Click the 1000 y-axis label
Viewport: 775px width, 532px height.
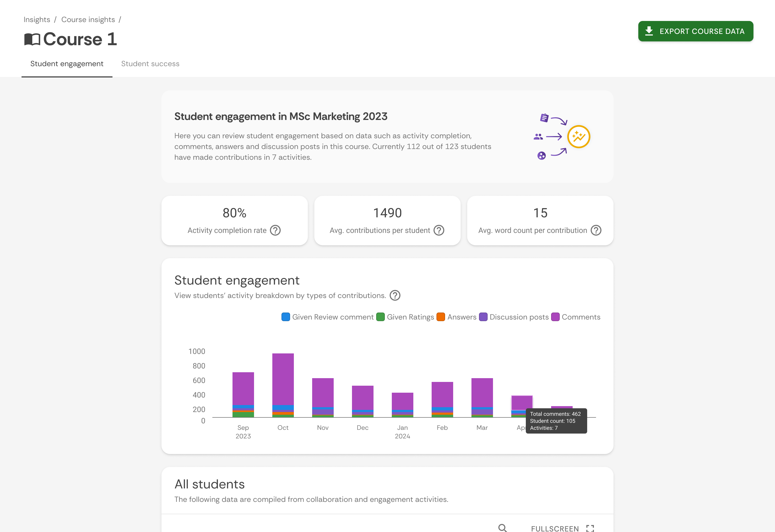197,351
